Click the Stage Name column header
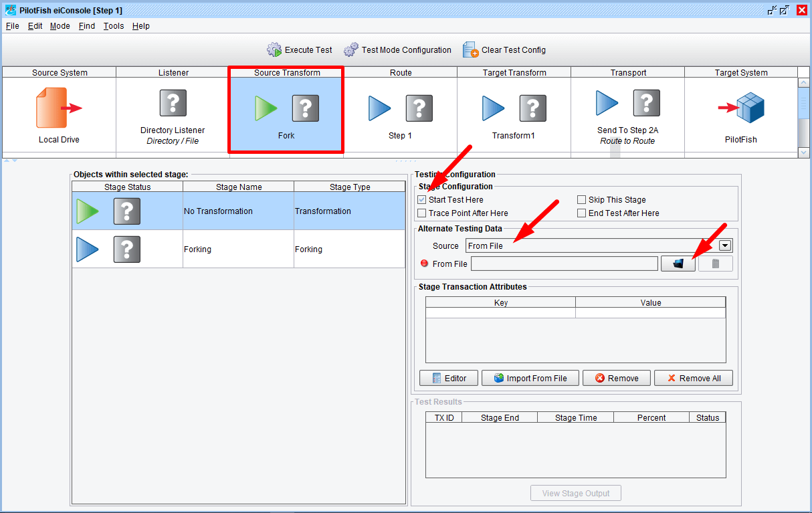Image resolution: width=812 pixels, height=513 pixels. [239, 187]
